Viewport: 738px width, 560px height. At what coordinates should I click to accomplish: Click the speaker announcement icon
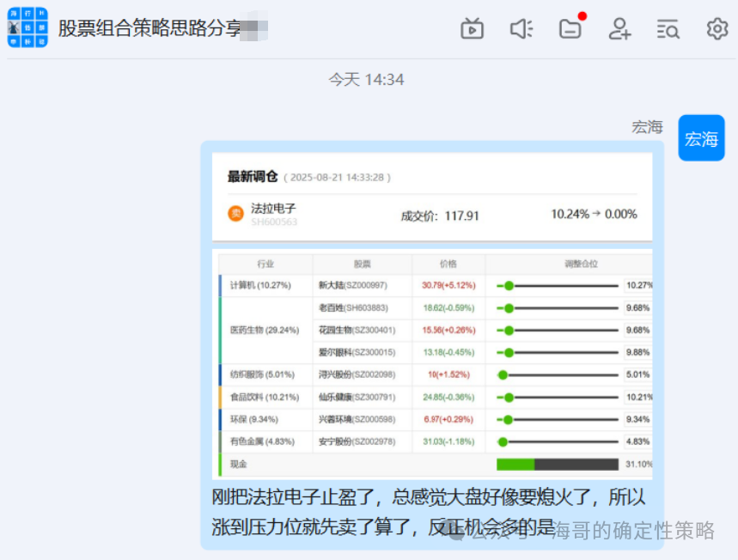pyautogui.click(x=521, y=28)
